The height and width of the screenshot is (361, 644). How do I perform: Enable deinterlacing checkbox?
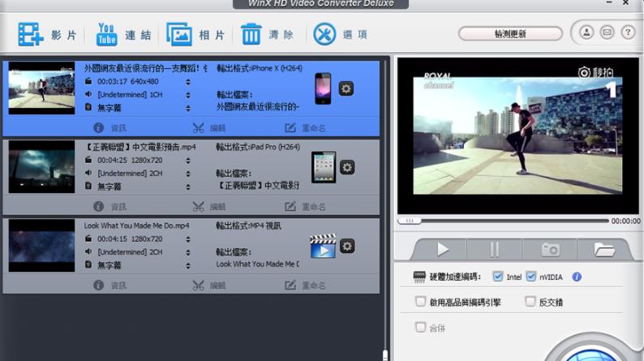point(530,302)
